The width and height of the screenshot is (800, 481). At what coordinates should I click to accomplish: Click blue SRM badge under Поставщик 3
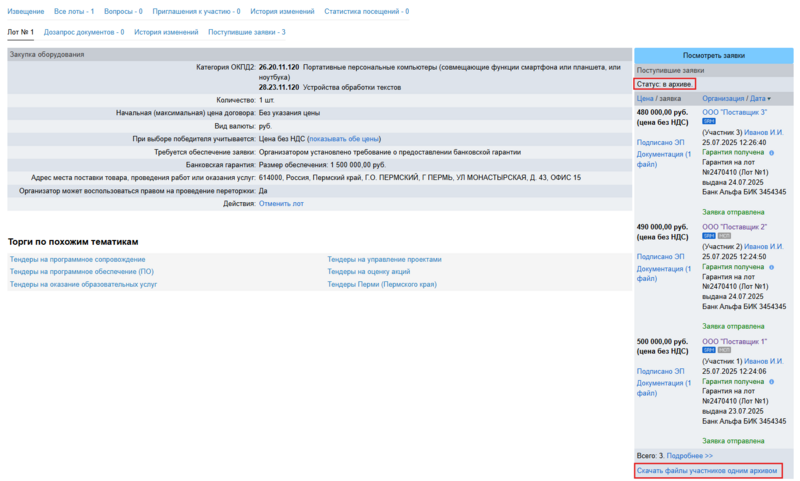coord(708,122)
